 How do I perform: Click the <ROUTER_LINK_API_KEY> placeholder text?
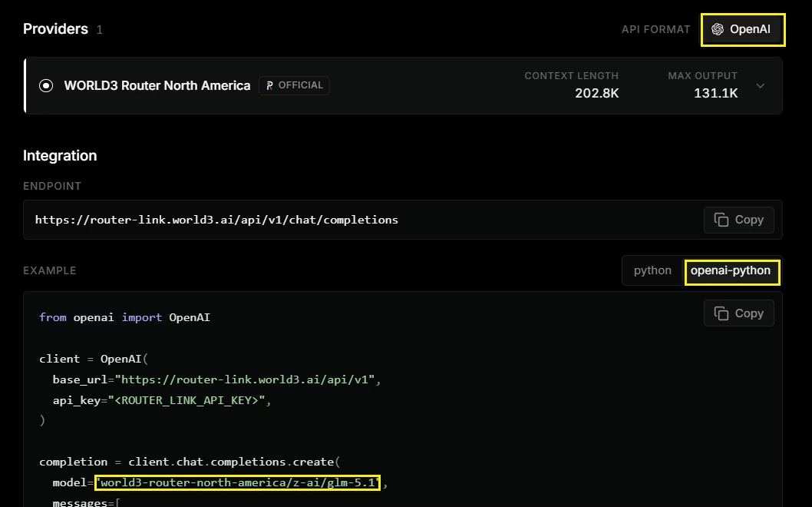click(x=186, y=400)
